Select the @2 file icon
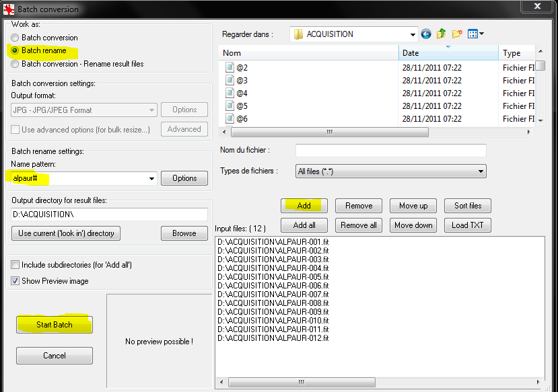This screenshot has width=558, height=392. [230, 68]
